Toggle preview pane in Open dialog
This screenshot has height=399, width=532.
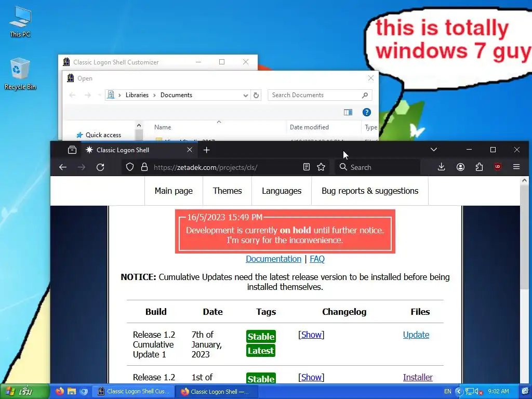coord(348,112)
